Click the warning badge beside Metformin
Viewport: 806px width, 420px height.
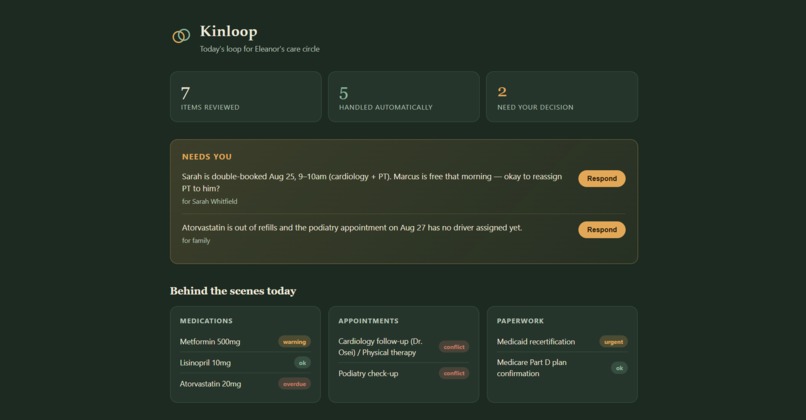[295, 342]
